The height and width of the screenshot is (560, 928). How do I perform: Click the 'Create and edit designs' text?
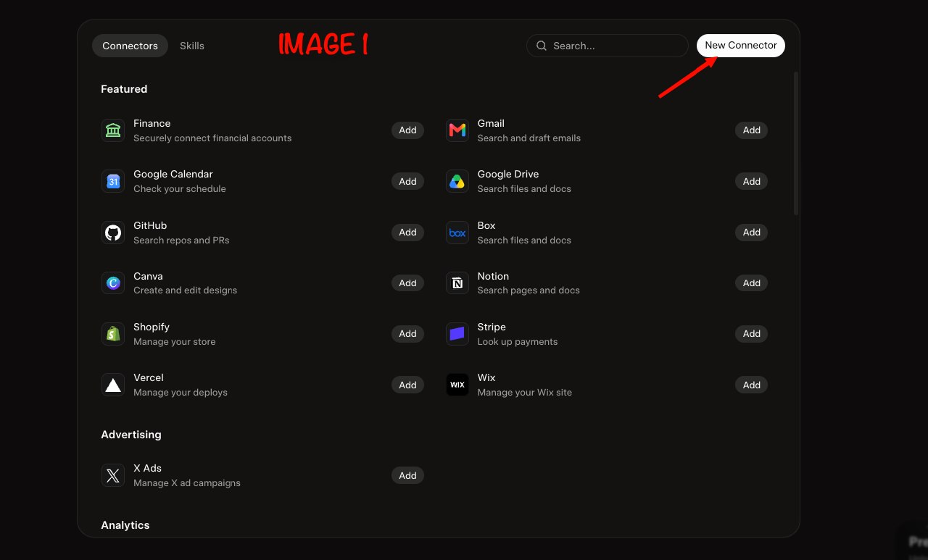pos(185,291)
